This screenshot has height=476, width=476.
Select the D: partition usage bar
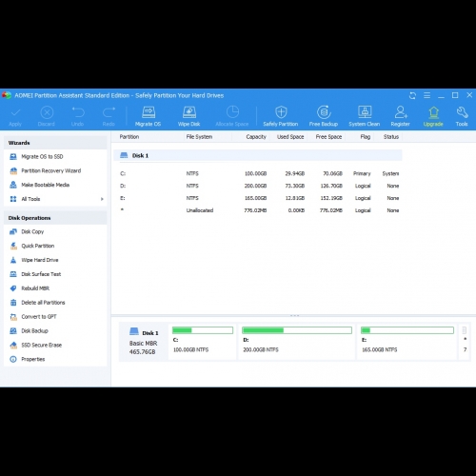(297, 330)
